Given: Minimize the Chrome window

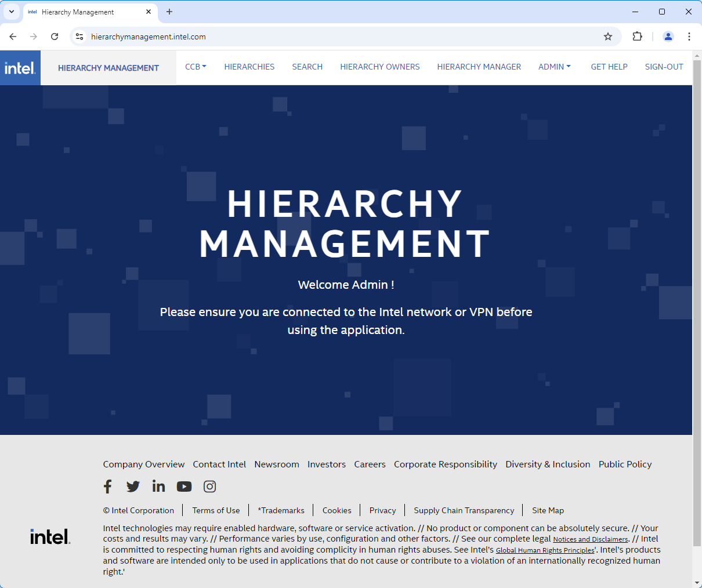Looking at the screenshot, I should point(635,12).
